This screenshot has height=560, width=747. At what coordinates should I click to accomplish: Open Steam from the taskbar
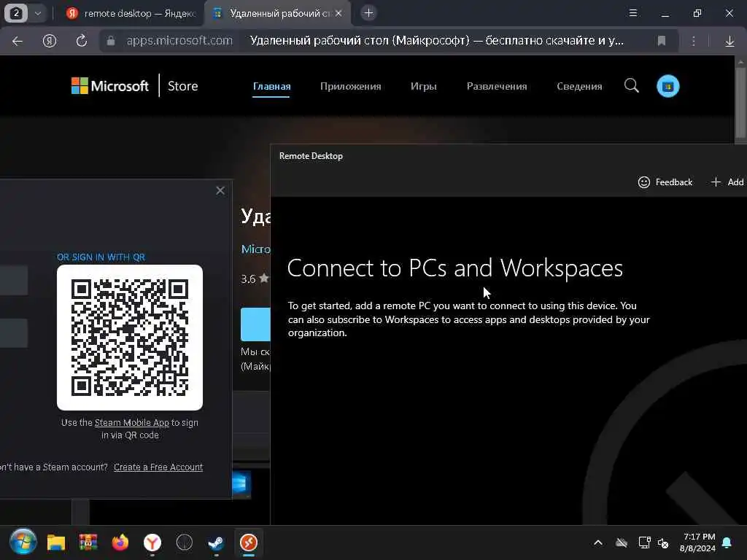(x=216, y=542)
